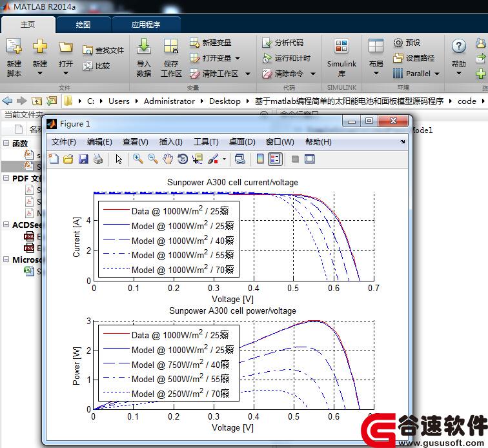Open the Brush tool color dropdown arrow

(224, 159)
